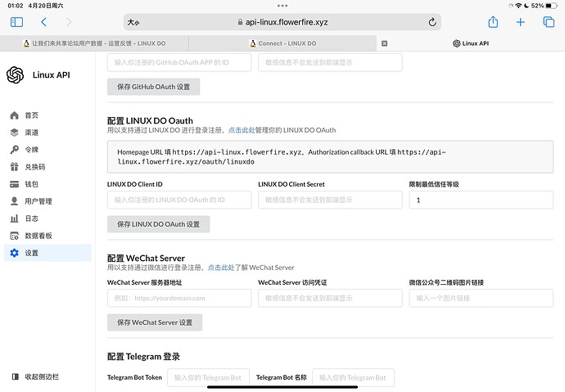The width and height of the screenshot is (565, 392).
Task: Click the 配置 Telegram 登录 heading
Action: tap(143, 356)
